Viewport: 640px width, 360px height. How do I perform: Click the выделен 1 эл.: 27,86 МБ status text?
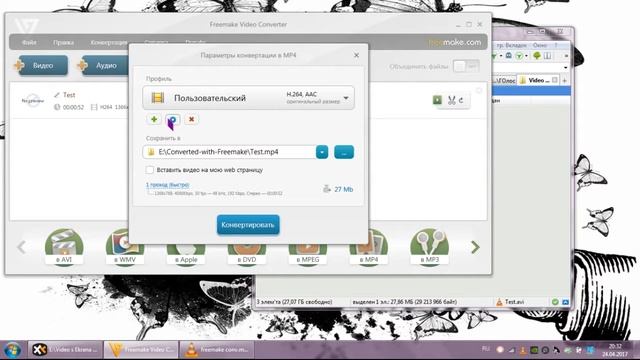point(404,302)
